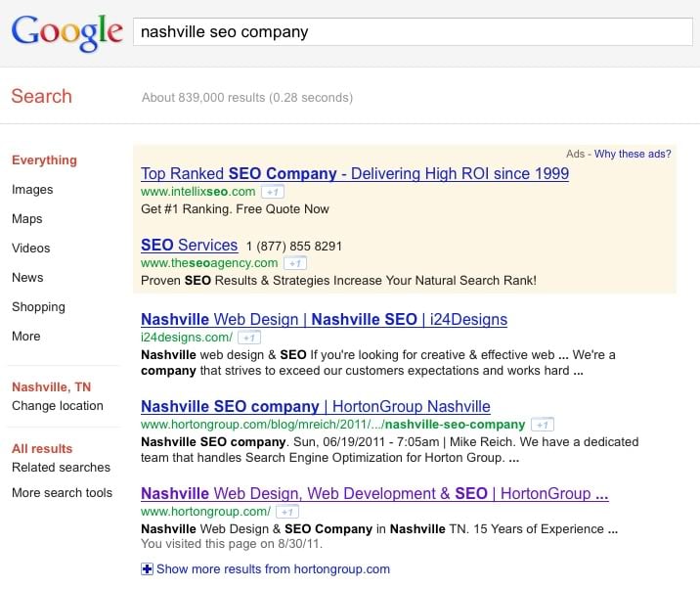Open Related searches filter
700x589 pixels.
(61, 467)
